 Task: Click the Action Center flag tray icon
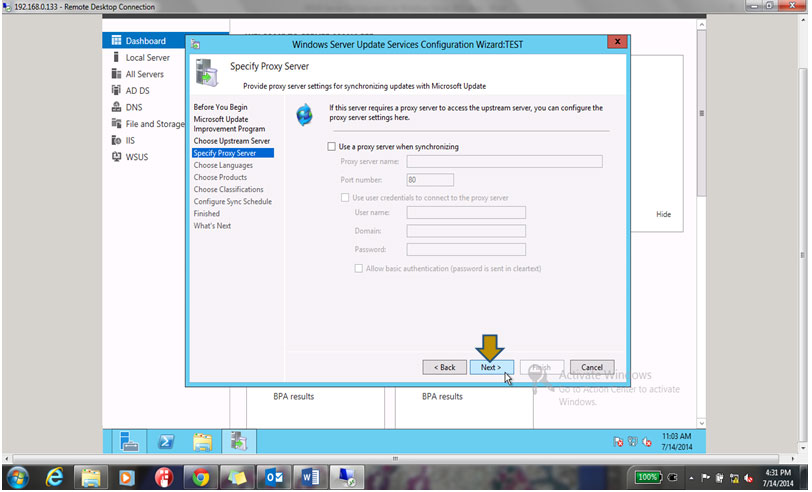(705, 477)
